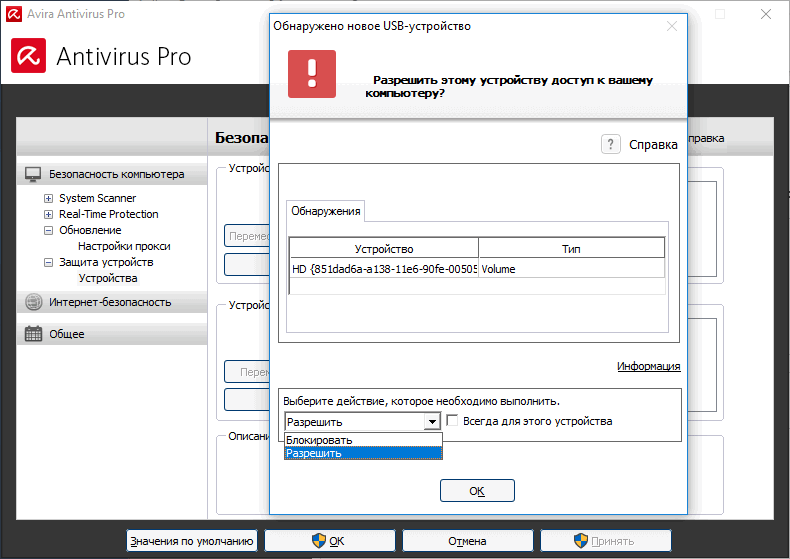Collapse the Обновление tree node
The height and width of the screenshot is (559, 790).
pyautogui.click(x=48, y=231)
